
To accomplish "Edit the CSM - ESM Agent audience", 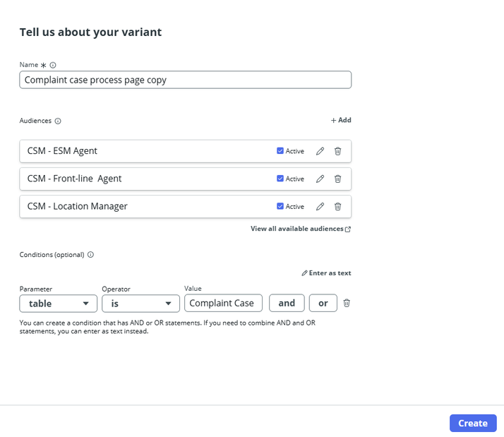I will pyautogui.click(x=320, y=151).
